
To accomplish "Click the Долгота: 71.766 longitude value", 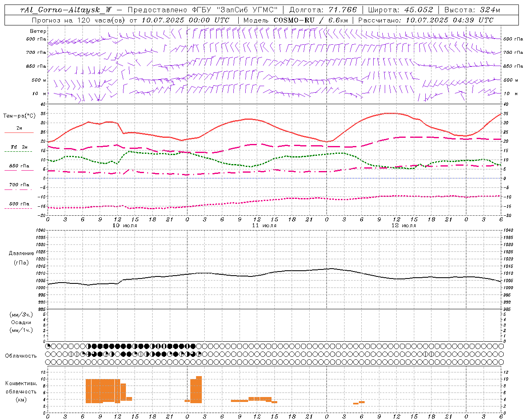I will [x=323, y=10].
